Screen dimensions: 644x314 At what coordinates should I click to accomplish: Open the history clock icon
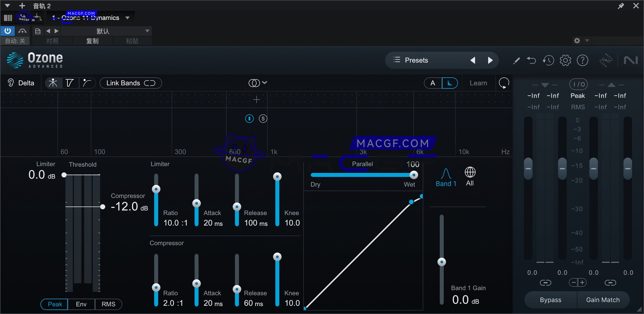548,60
